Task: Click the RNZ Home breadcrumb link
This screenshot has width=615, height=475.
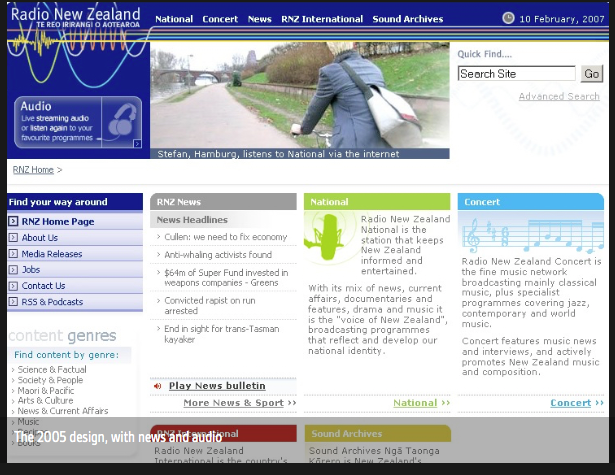Action: coord(33,170)
